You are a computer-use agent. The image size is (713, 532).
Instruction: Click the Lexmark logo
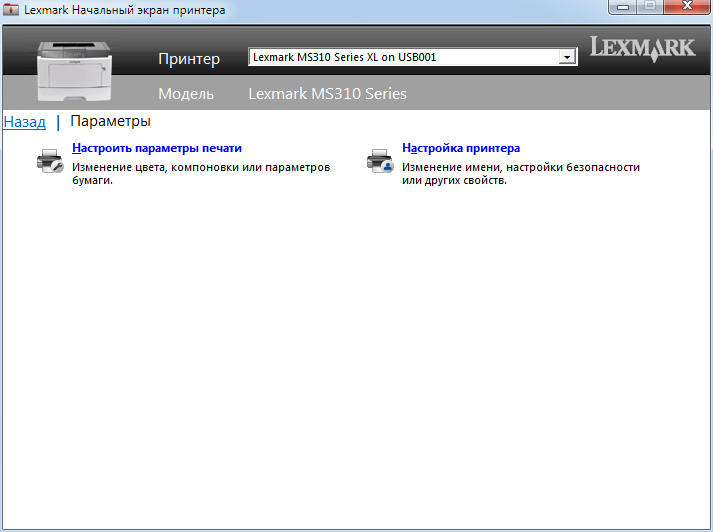[x=643, y=49]
